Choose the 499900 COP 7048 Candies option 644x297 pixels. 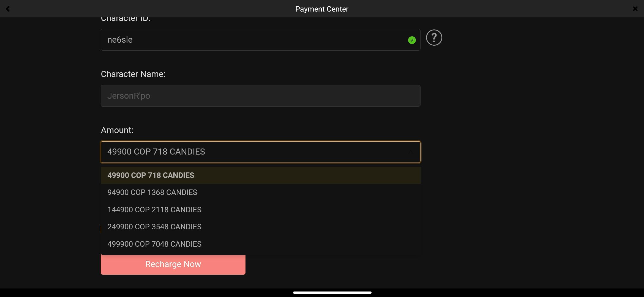(154, 244)
